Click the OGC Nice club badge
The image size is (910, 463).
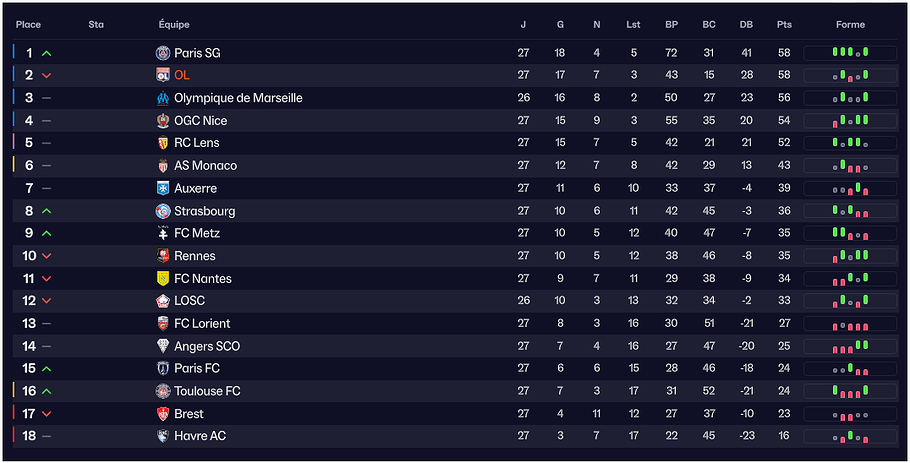163,121
